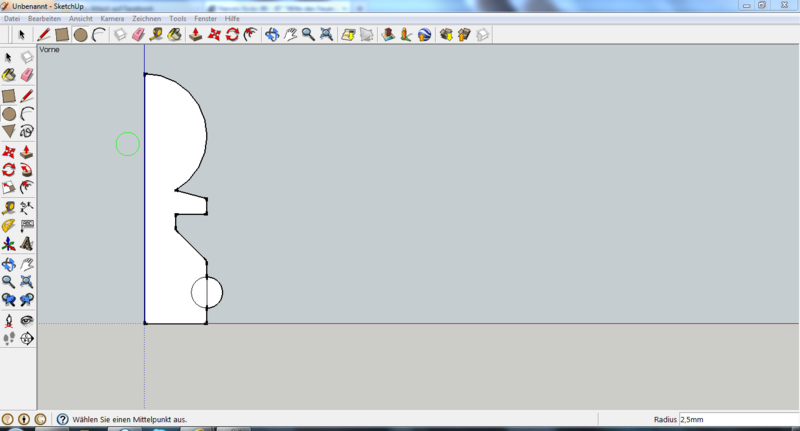
Task: Click the small circle on the drawing
Action: (206, 293)
